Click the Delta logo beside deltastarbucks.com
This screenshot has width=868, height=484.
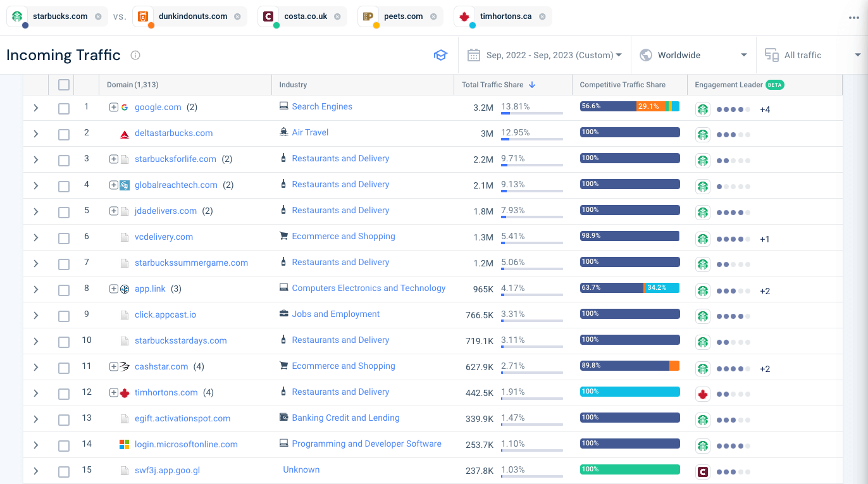125,133
